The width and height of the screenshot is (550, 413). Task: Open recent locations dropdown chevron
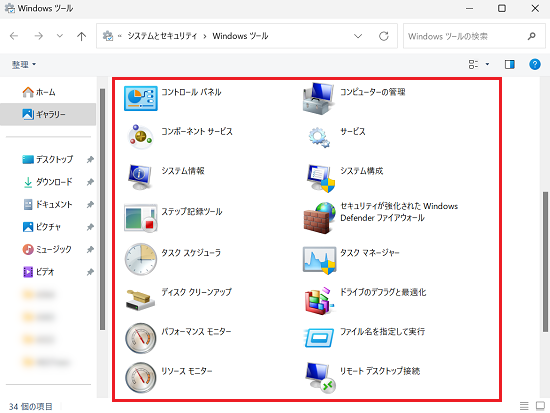60,36
